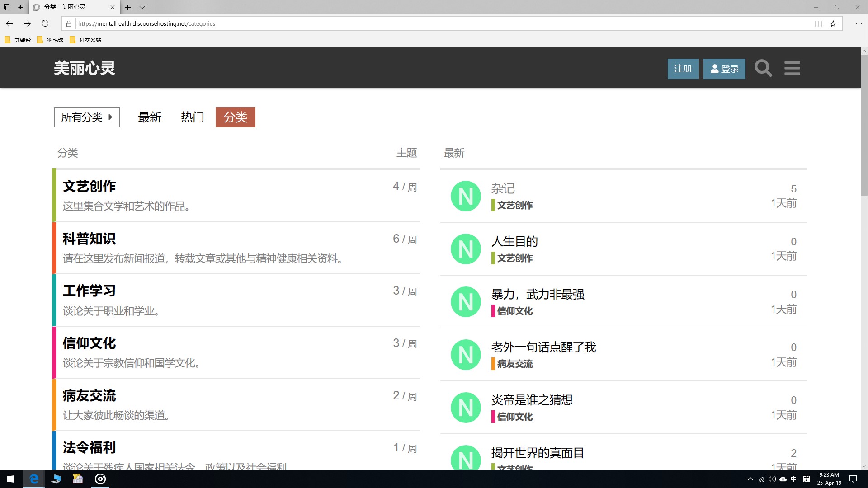Show hidden system tray icons chevron
868x488 pixels.
coord(750,479)
